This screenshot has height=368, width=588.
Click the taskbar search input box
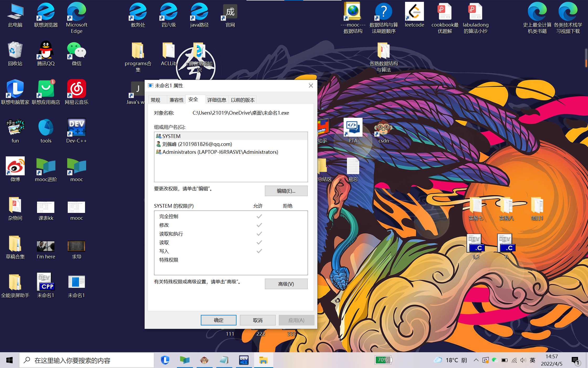[x=87, y=360]
